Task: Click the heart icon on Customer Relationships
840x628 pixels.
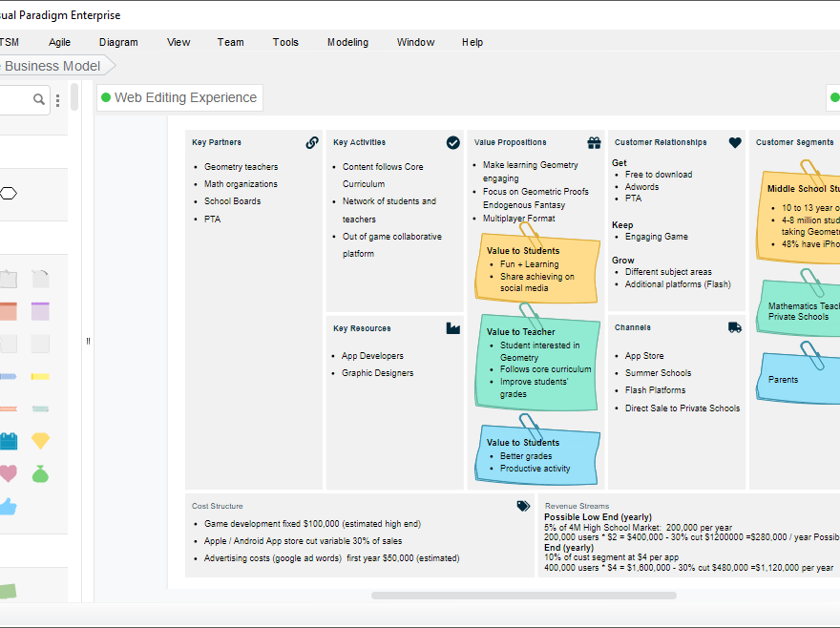Action: 735,141
